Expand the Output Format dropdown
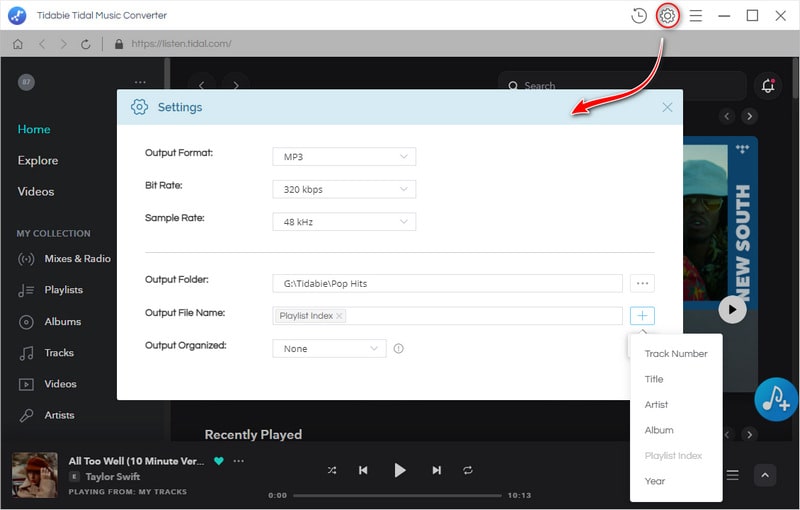800x510 pixels. pos(344,156)
